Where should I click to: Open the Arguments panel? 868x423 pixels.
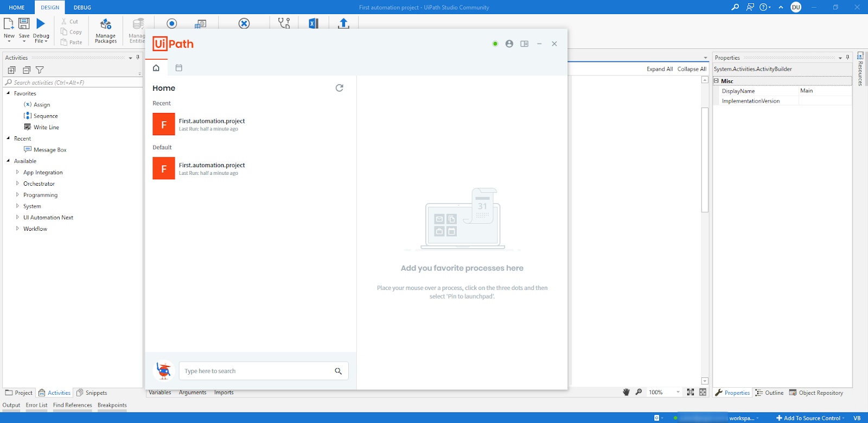193,393
